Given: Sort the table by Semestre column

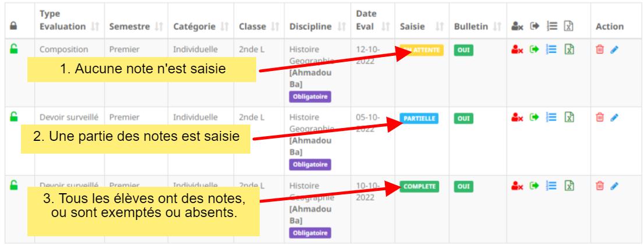Looking at the screenshot, I should 158,27.
